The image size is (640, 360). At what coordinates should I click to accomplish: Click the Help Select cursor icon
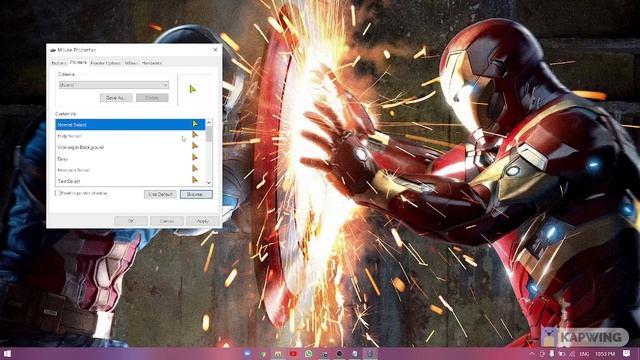coord(195,135)
